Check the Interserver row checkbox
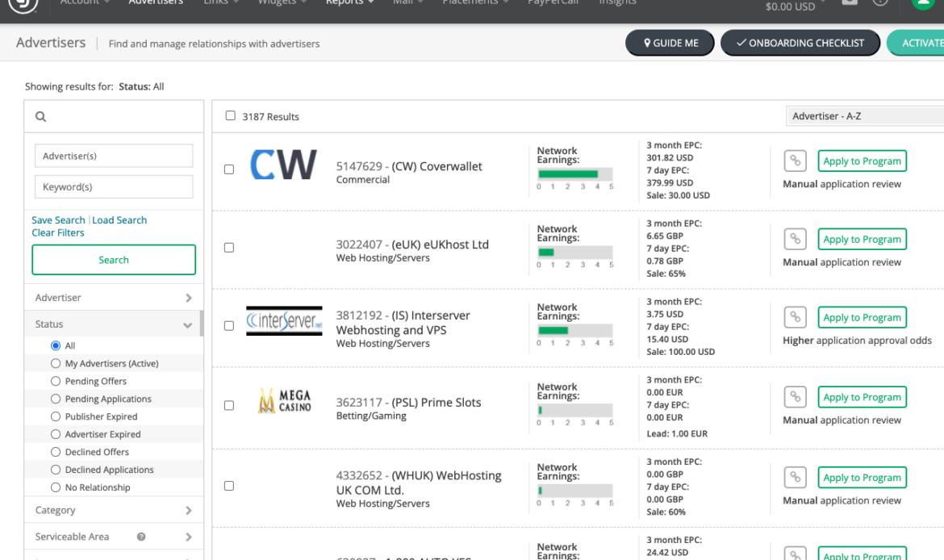The width and height of the screenshot is (944, 560). 229,326
